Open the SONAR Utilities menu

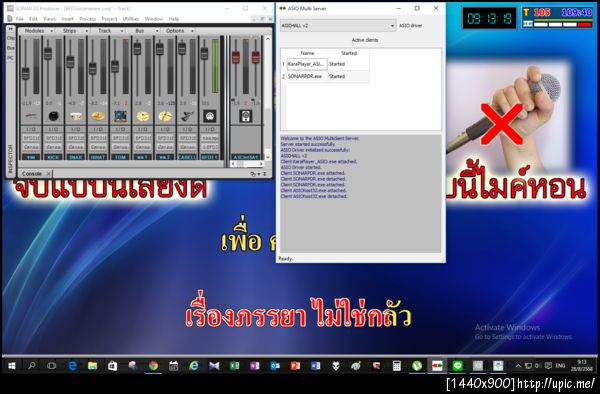pos(131,19)
